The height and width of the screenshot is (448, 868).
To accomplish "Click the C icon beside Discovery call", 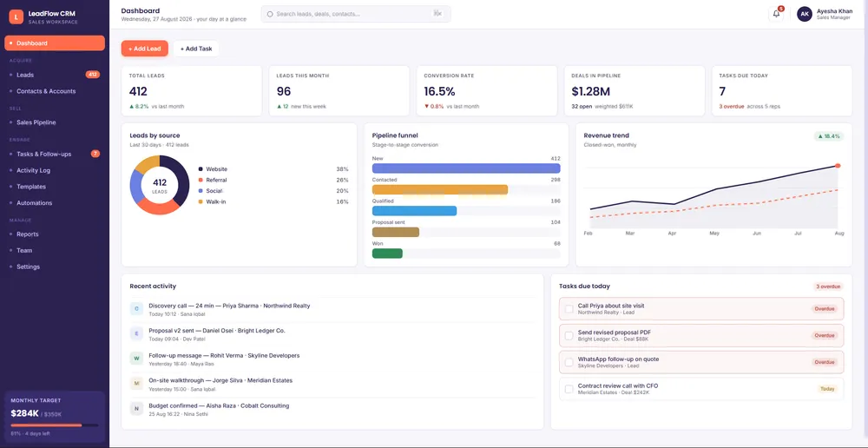I will tap(136, 309).
